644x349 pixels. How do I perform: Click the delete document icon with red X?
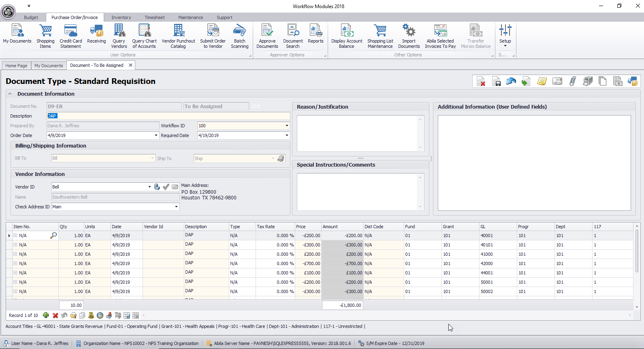[x=481, y=81]
